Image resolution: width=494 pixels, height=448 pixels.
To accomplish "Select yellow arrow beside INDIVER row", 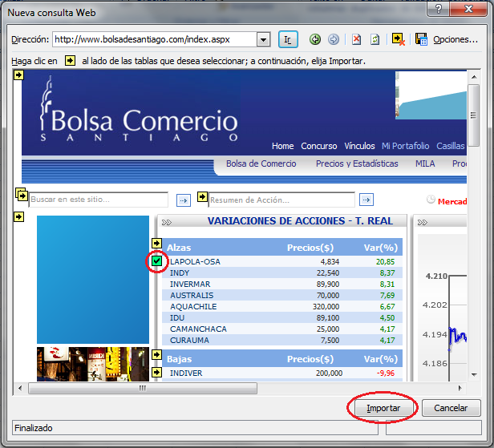I will [x=156, y=372].
